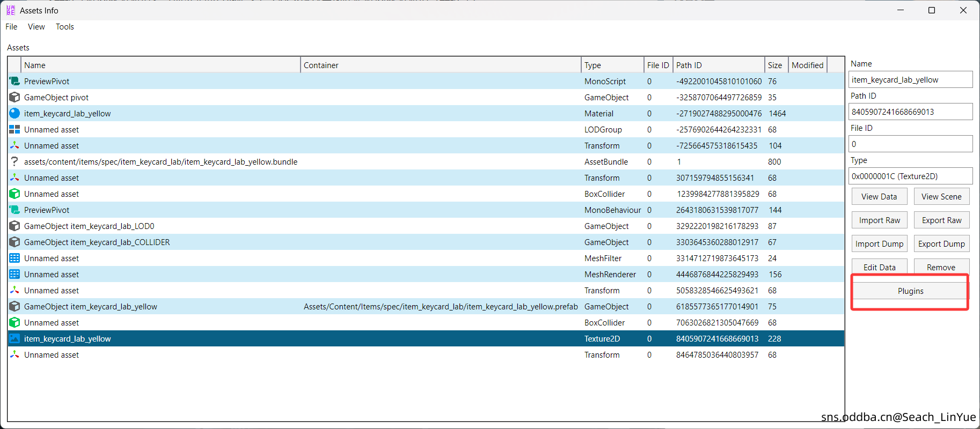Open the File menu
Viewport: 980px width, 429px height.
coord(11,27)
